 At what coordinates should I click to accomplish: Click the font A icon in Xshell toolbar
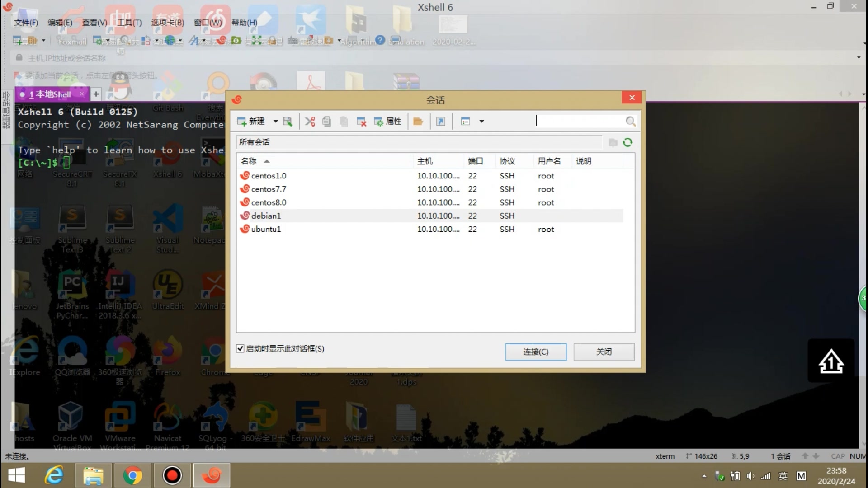click(193, 41)
